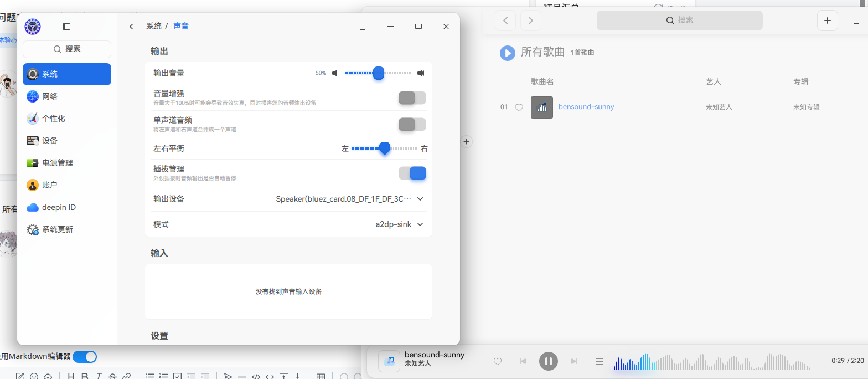Open the play queue icon in player bar
Image resolution: width=868 pixels, height=379 pixels.
(x=600, y=361)
